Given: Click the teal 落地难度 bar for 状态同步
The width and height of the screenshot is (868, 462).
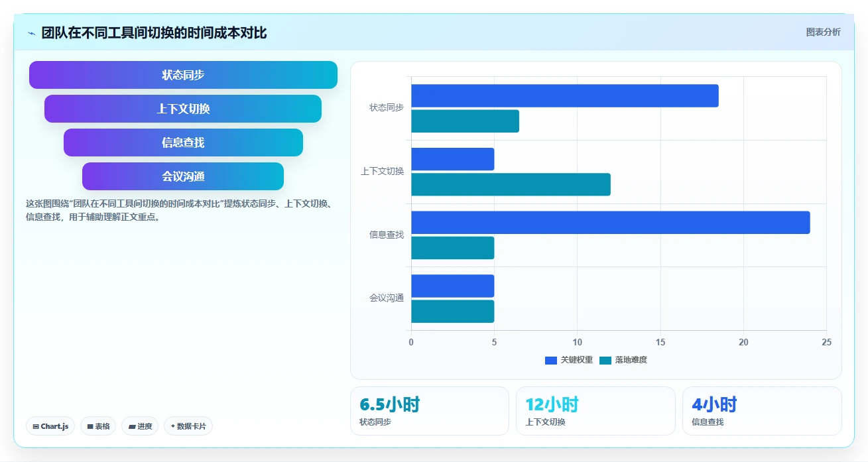Looking at the screenshot, I should pos(465,121).
